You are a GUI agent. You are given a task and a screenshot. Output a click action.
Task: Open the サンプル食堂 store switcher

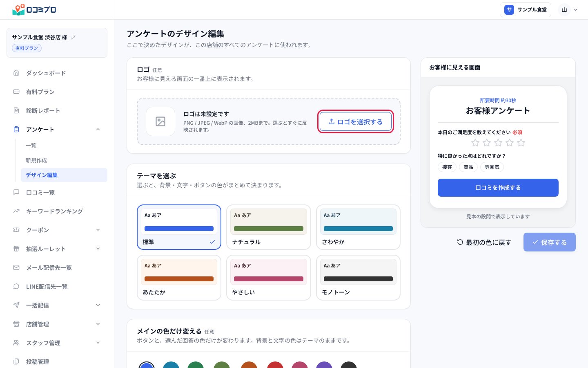(526, 10)
